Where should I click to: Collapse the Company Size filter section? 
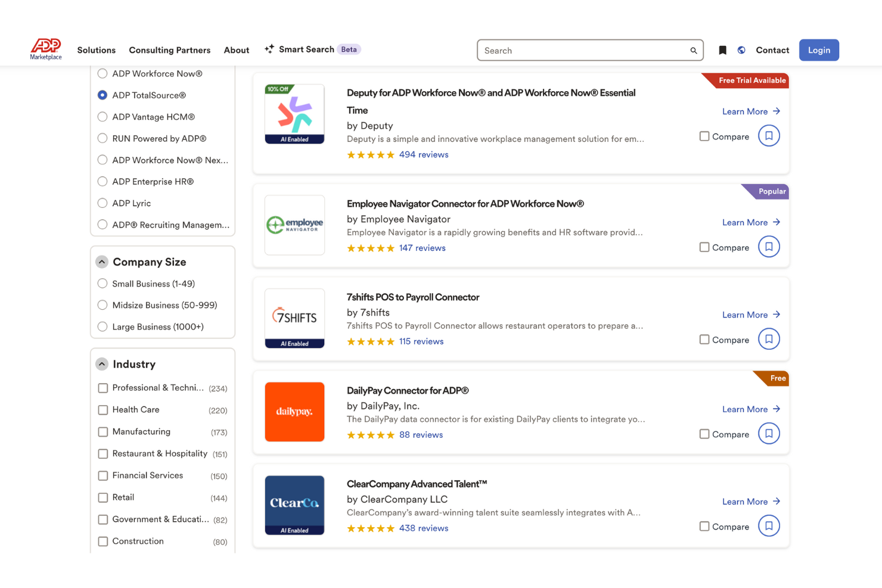coord(102,262)
